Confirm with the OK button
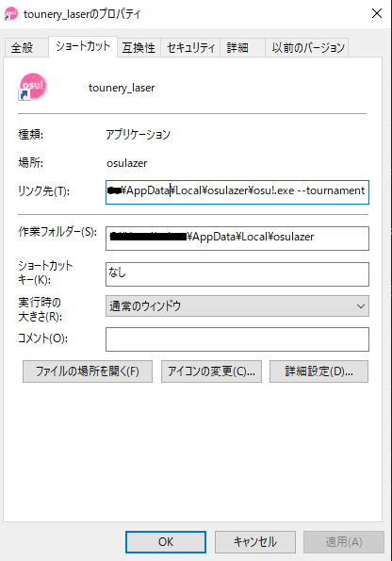Viewport: 392px width, 561px height. click(x=166, y=542)
